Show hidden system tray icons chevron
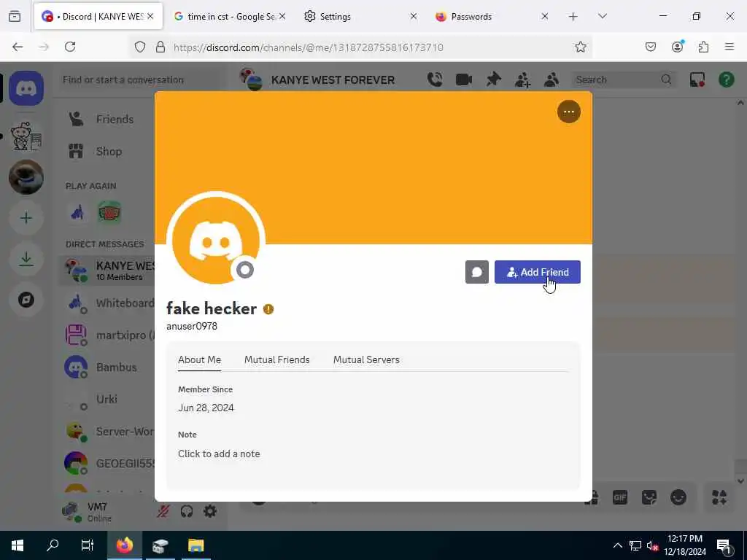 click(617, 545)
